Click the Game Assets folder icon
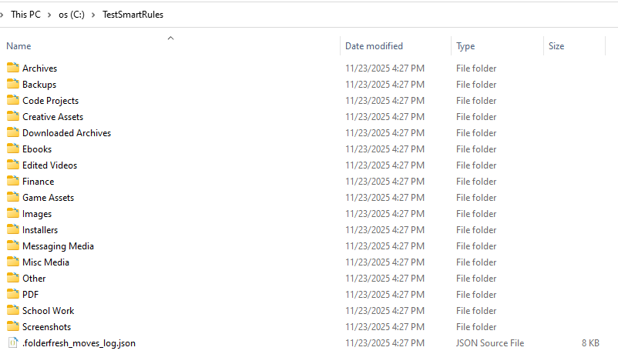This screenshot has height=364, width=618. point(13,197)
